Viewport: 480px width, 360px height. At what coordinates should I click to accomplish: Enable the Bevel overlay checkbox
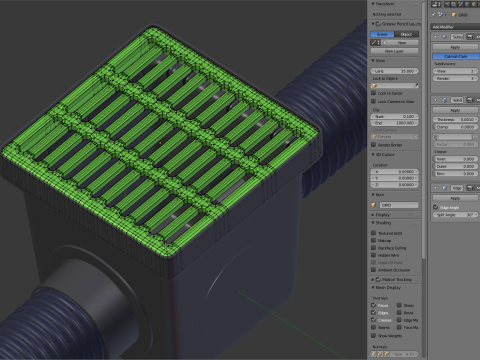399,312
